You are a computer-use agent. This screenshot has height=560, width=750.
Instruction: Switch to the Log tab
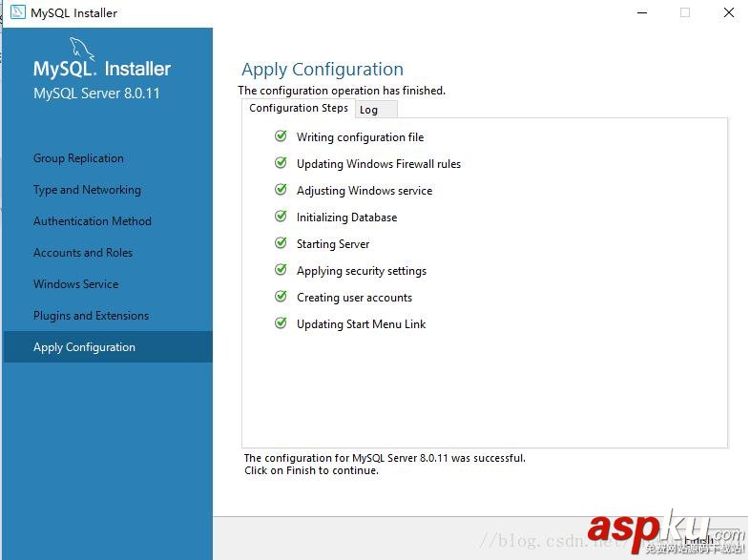[376, 110]
